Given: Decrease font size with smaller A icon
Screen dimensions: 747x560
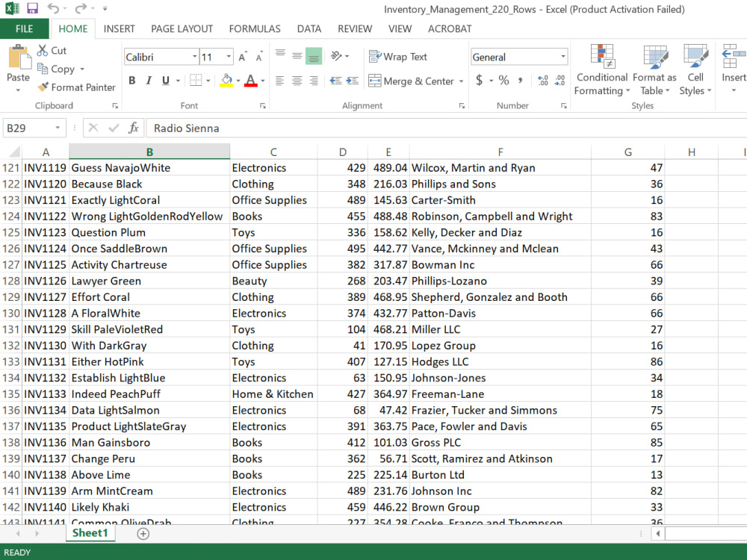Looking at the screenshot, I should coord(259,57).
